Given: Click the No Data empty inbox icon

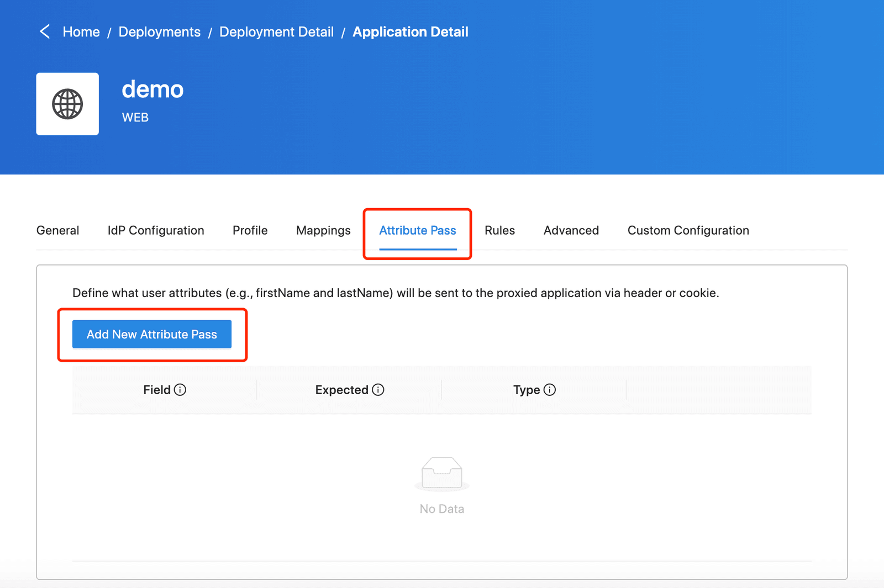Looking at the screenshot, I should click(442, 474).
